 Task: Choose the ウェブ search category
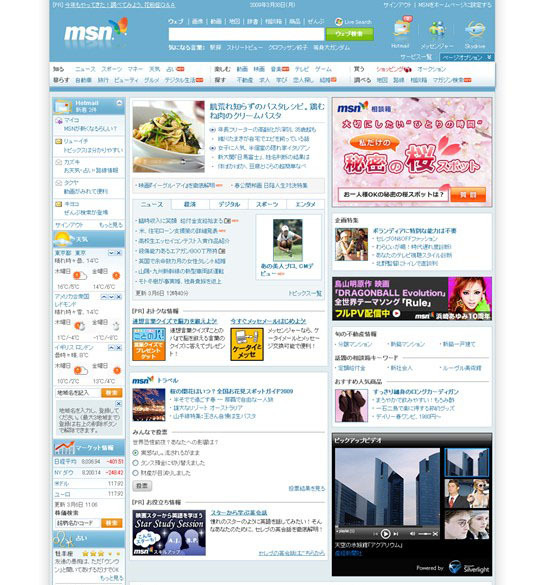[176, 22]
